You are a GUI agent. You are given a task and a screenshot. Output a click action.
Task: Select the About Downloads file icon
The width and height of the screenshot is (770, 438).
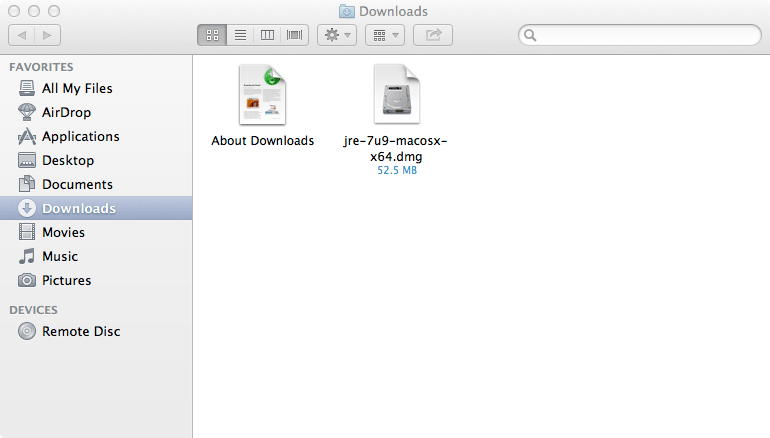pyautogui.click(x=262, y=94)
